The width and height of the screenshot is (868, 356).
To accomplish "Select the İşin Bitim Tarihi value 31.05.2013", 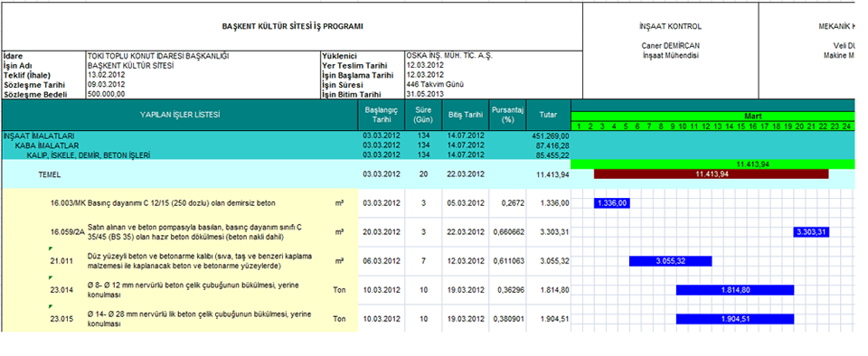I will 424,95.
